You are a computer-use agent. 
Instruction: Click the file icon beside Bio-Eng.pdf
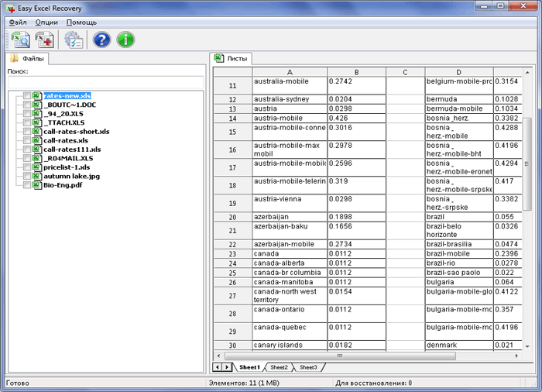[x=36, y=185]
